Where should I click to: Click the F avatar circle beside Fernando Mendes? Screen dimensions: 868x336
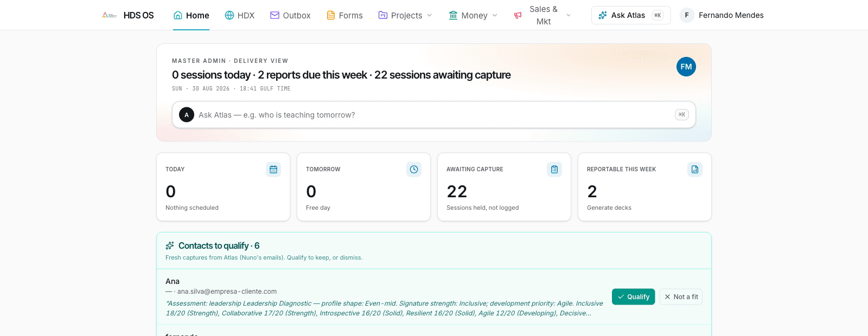point(687,15)
